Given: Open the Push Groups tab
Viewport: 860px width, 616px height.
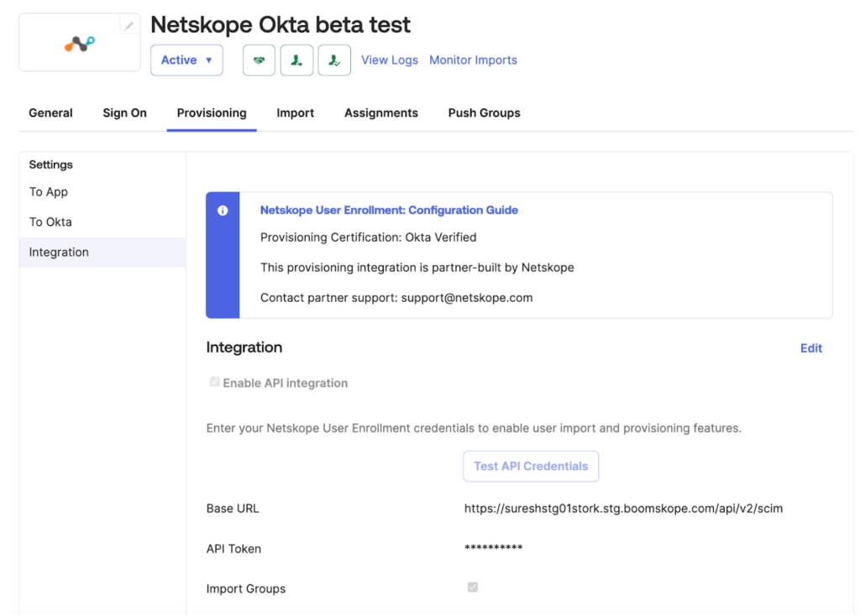Looking at the screenshot, I should (x=485, y=113).
